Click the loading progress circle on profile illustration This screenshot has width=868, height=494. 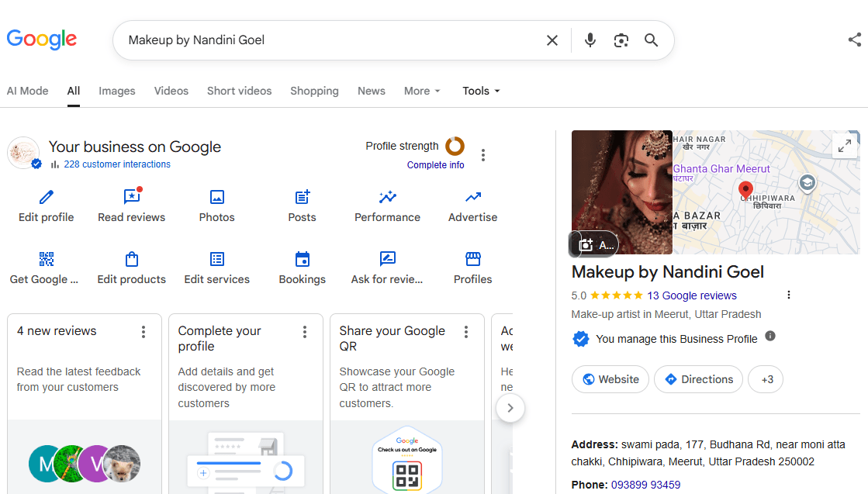[x=283, y=471]
